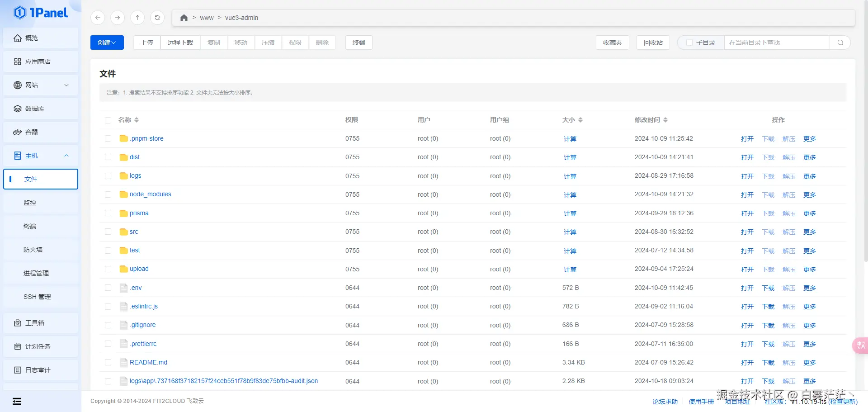Click the .env file icon
Screen dimensions: 868x412
(x=123, y=288)
